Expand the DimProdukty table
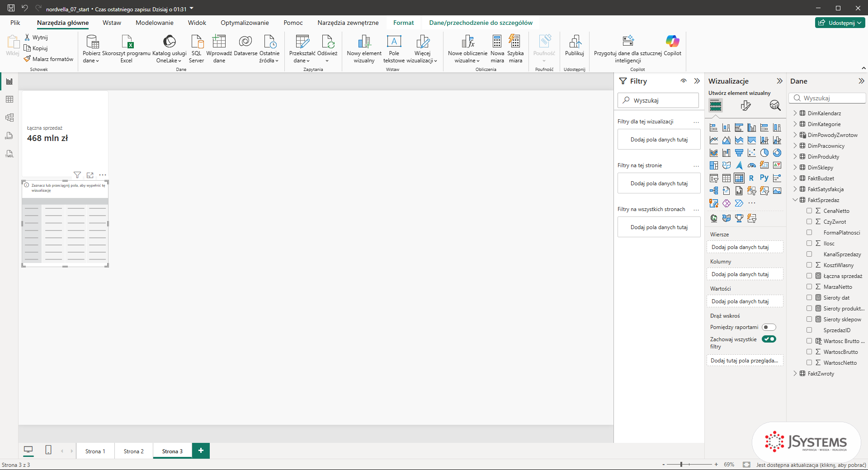Viewport: 868px width, 470px height. [x=795, y=156]
